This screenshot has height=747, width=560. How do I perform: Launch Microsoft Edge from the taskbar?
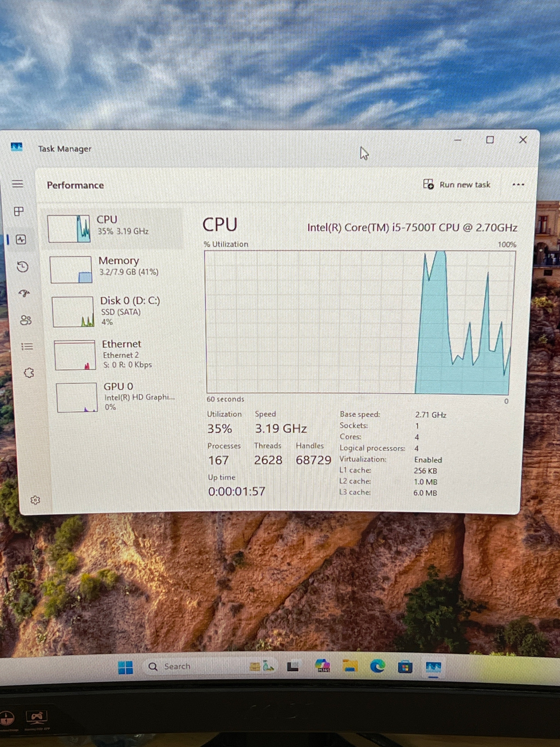coord(377,666)
